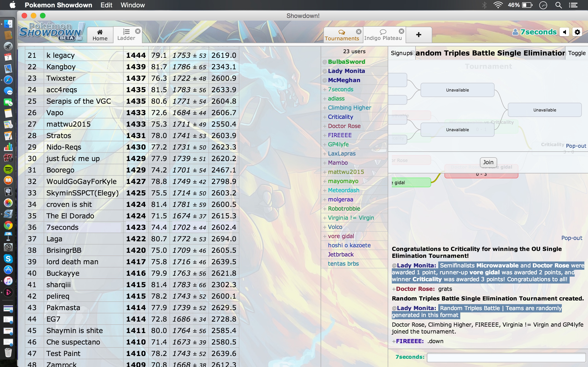The image size is (588, 367).
Task: Open Spotify from the dock
Action: 8,169
